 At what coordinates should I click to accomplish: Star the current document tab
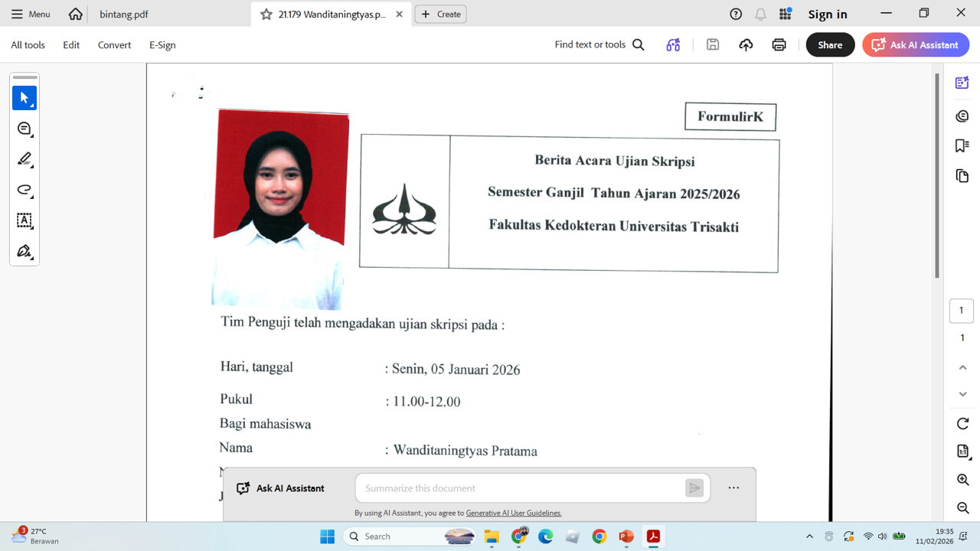point(266,14)
